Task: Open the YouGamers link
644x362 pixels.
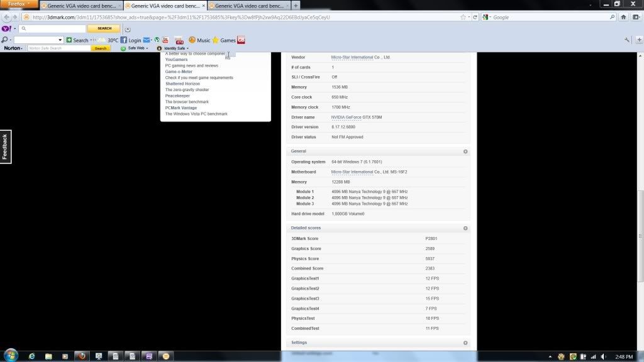Action: tap(176, 60)
